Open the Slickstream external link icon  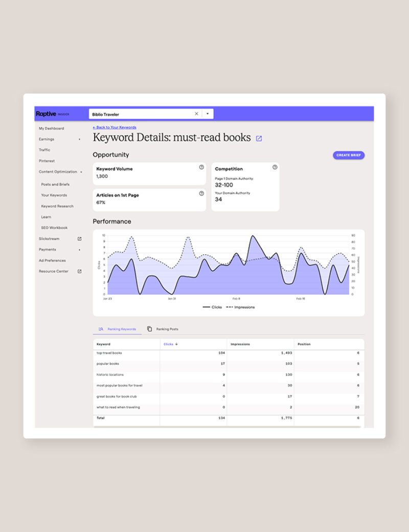coord(79,239)
